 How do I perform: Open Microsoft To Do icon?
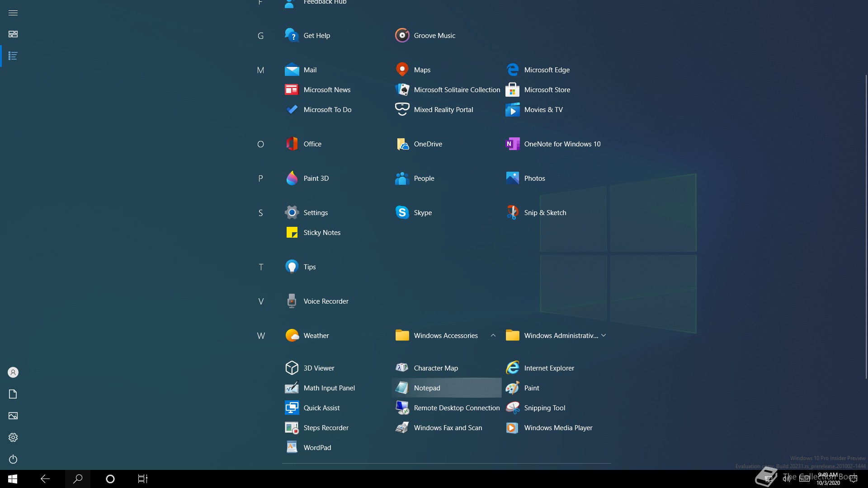292,109
